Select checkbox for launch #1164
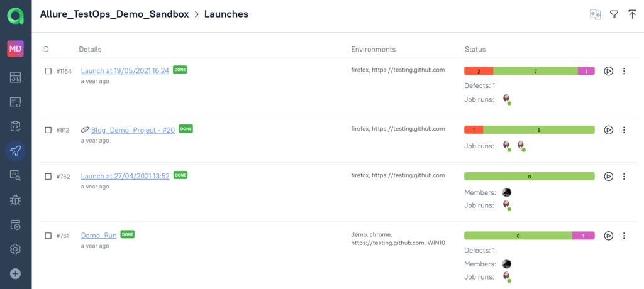644x289 pixels. (x=48, y=71)
